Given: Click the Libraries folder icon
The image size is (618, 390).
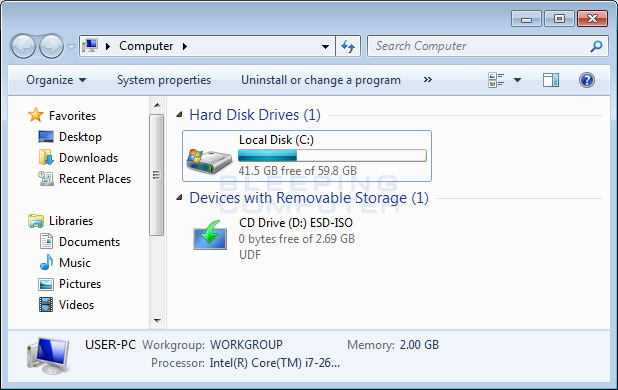Looking at the screenshot, I should [36, 221].
